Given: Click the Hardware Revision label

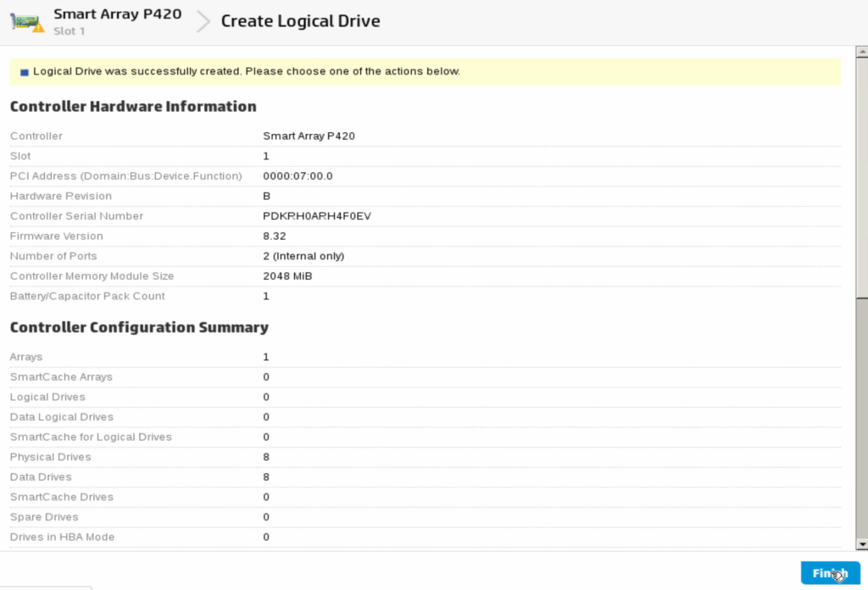Looking at the screenshot, I should 61,196.
